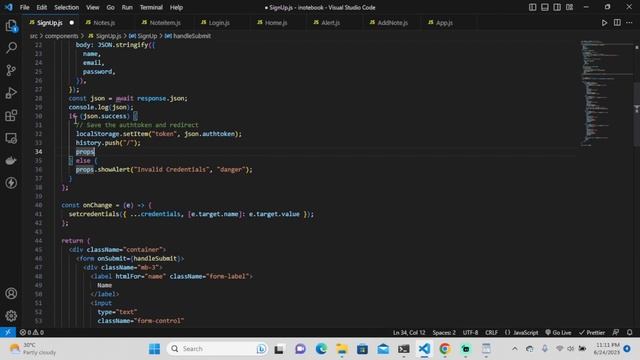Viewport: 640px width, 360px height.
Task: Open the weather widget on taskbar
Action: (x=33, y=349)
